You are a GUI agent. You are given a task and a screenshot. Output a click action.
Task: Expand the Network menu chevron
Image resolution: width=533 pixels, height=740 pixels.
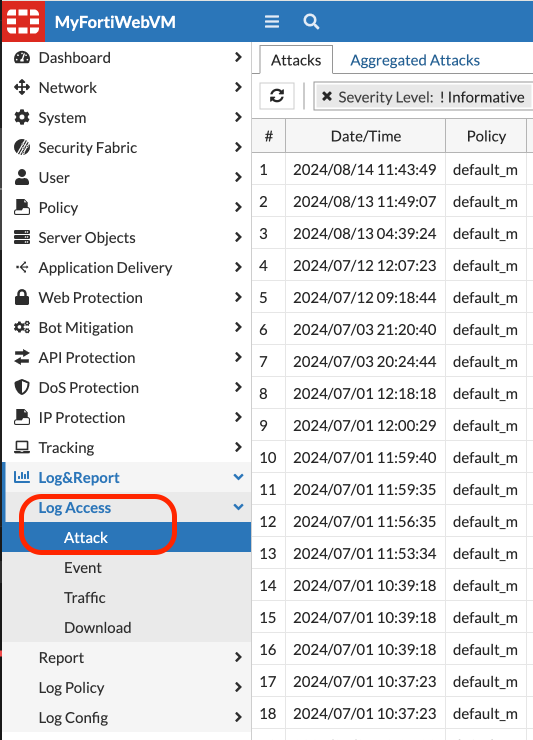[x=238, y=87]
